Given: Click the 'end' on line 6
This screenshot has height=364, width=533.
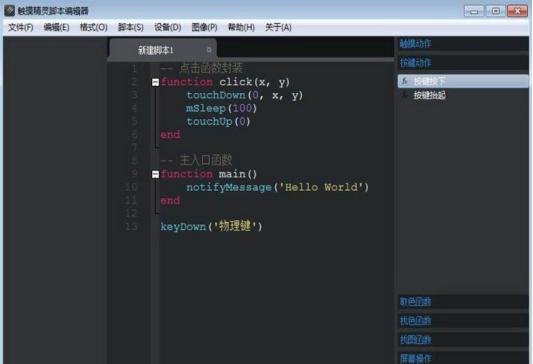Looking at the screenshot, I should (x=170, y=135).
